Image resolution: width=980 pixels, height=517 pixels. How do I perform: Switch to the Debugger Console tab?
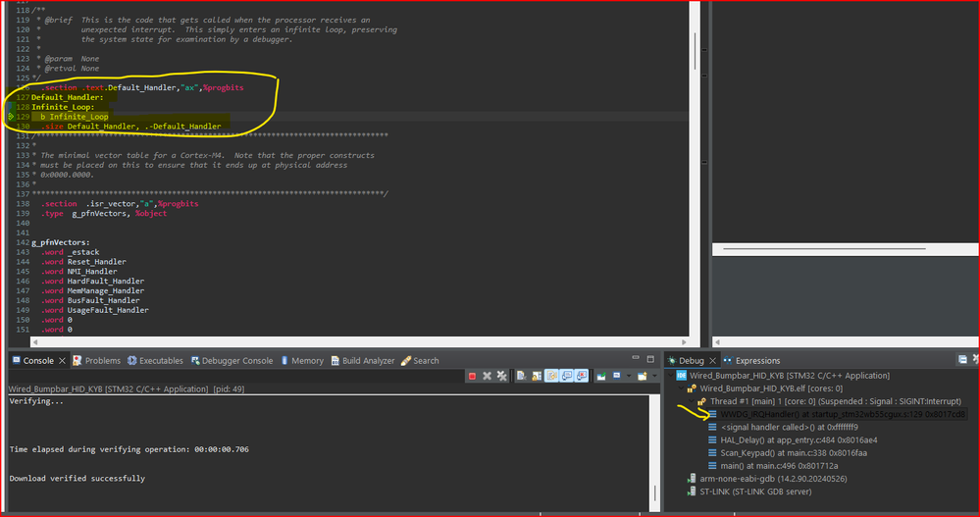pos(232,361)
